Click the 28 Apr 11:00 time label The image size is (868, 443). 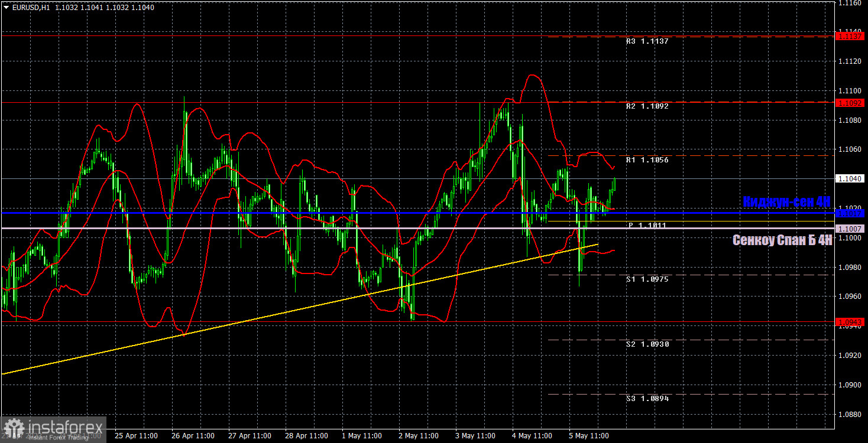(x=306, y=436)
